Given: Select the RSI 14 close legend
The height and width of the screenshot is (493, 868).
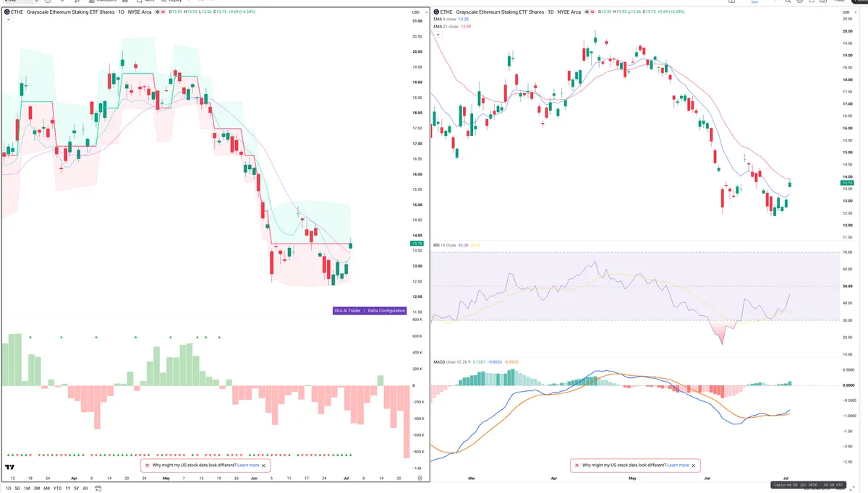Looking at the screenshot, I should pyautogui.click(x=444, y=245).
